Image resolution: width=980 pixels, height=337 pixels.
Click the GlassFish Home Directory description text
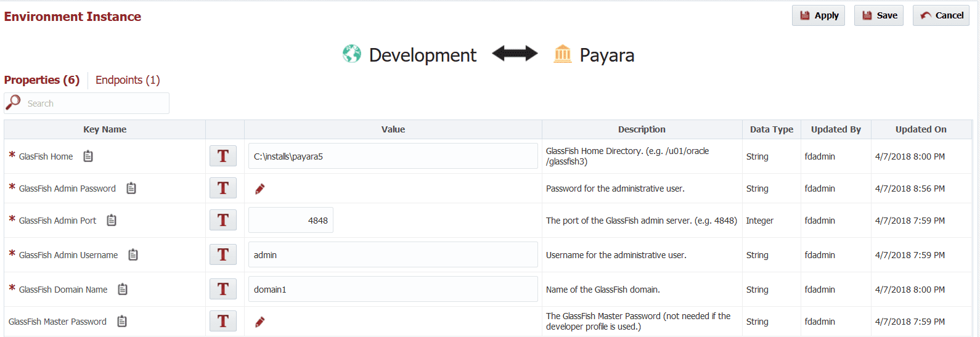point(627,156)
